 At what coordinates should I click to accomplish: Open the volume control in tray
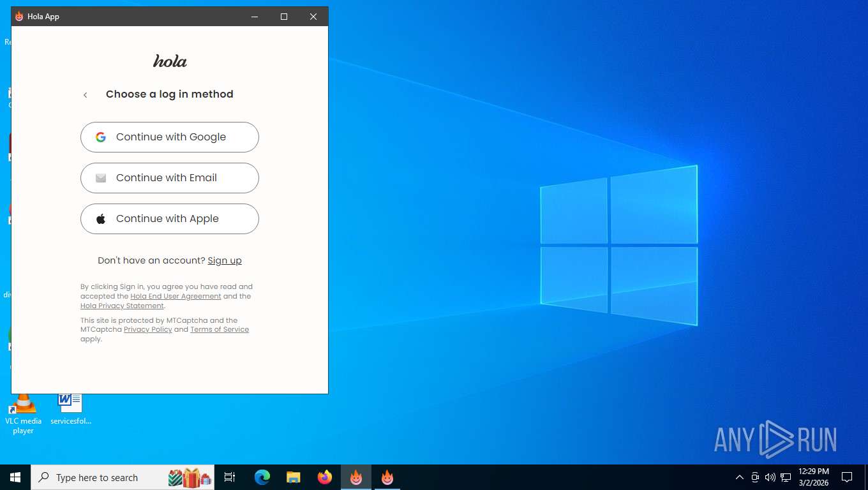coord(770,477)
